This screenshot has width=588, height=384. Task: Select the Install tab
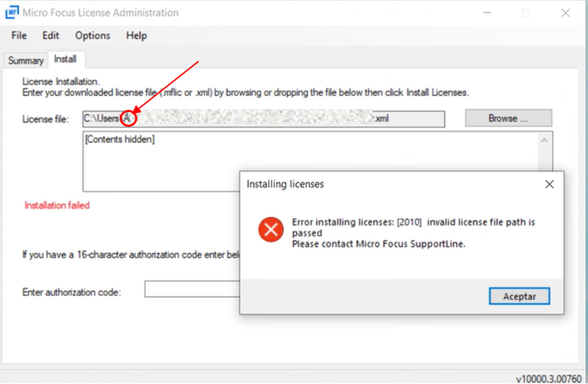coord(65,60)
